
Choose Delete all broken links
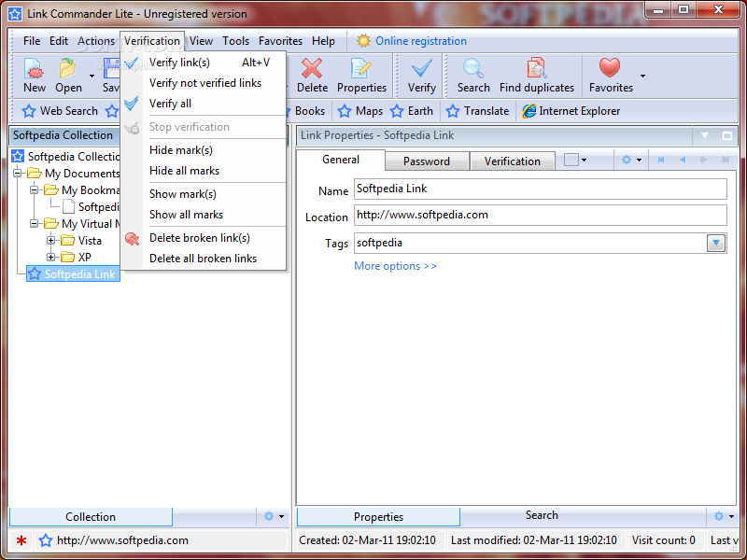[x=204, y=259]
